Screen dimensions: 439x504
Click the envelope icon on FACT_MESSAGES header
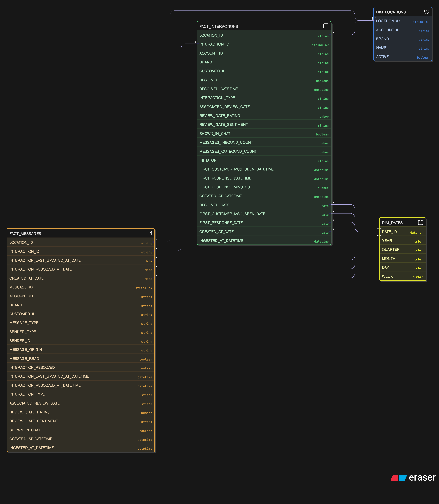tap(149, 233)
